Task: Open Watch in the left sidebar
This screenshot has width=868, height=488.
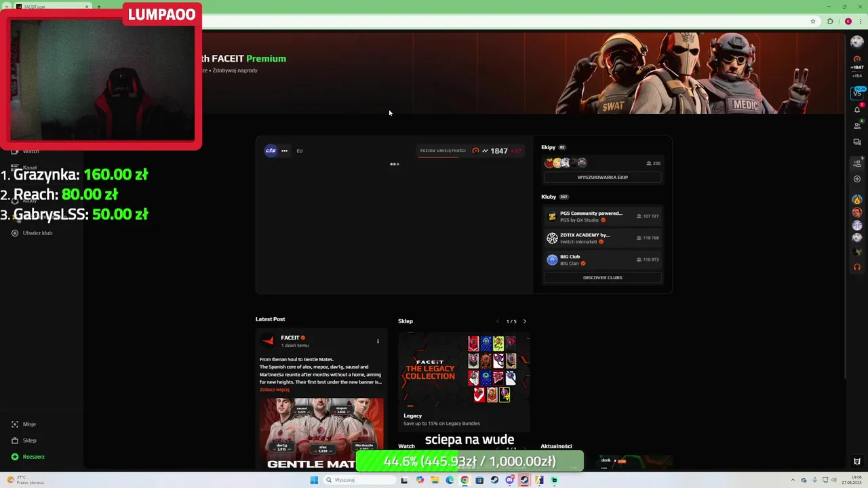Action: tap(26, 151)
